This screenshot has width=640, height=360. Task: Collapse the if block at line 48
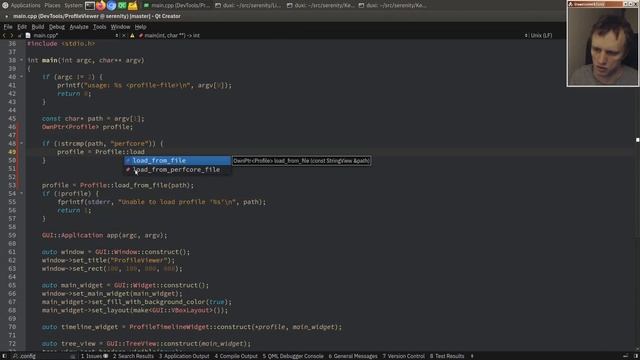click(22, 143)
